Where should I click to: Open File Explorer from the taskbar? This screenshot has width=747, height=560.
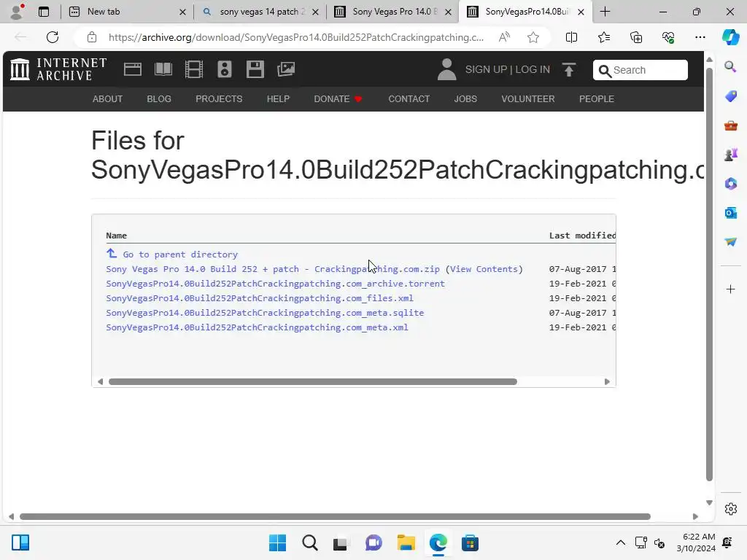(x=406, y=542)
